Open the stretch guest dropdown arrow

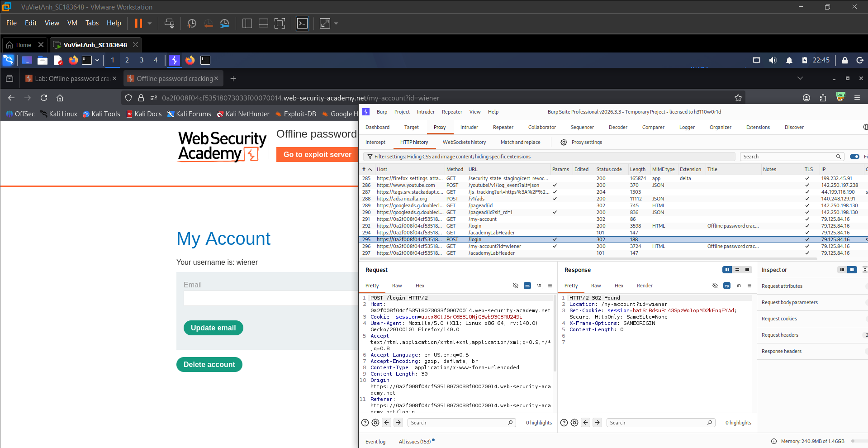(x=336, y=23)
